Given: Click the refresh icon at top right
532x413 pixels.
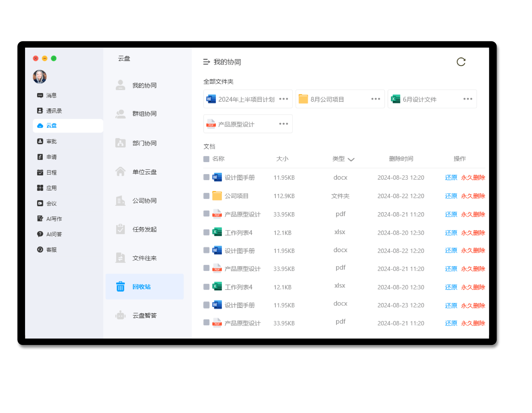Looking at the screenshot, I should pyautogui.click(x=461, y=62).
